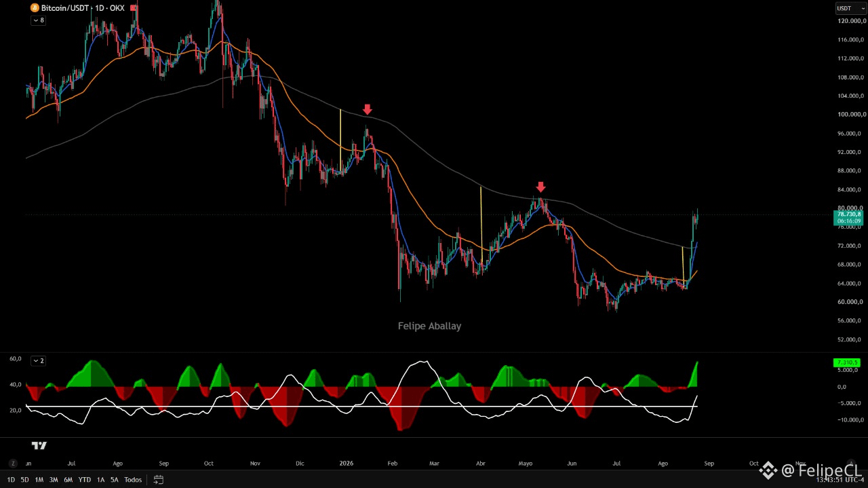868x488 pixels.
Task: Select the 1M time range
Action: (39, 480)
